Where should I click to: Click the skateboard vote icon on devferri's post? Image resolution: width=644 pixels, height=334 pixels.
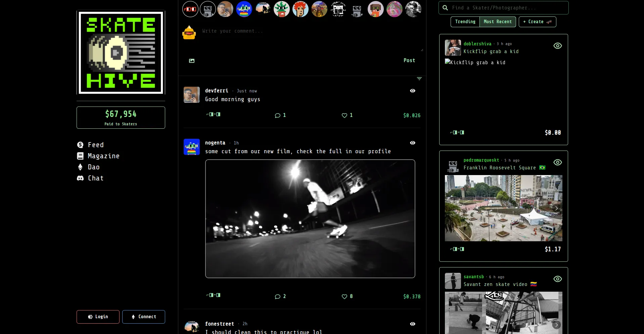(x=214, y=115)
